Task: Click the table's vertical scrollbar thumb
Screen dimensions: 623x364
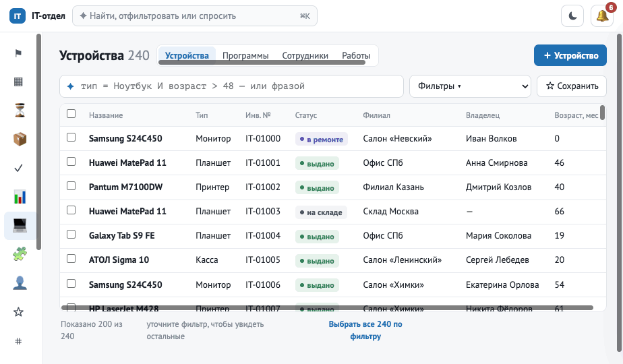Action: coord(602,113)
